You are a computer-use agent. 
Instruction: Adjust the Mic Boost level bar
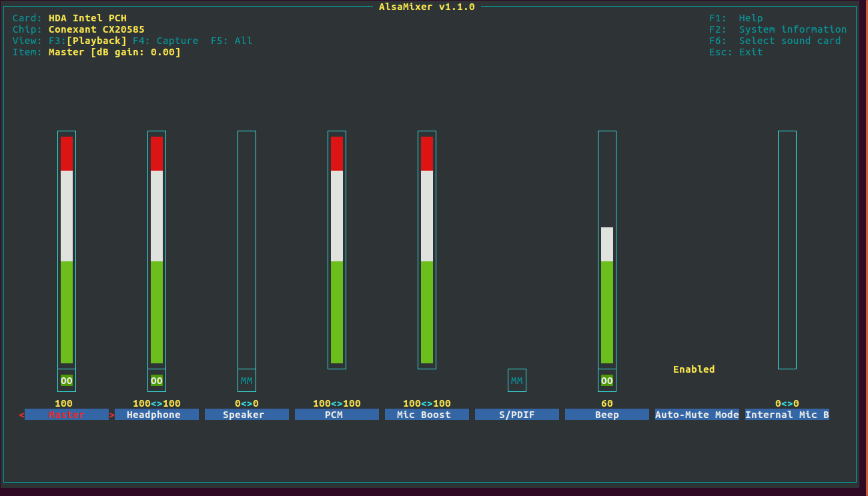click(427, 250)
